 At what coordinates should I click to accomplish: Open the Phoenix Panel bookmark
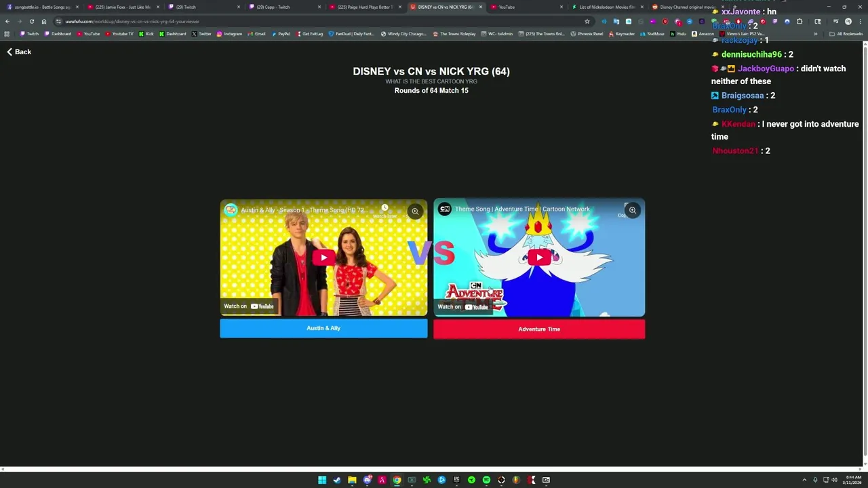[x=587, y=34]
